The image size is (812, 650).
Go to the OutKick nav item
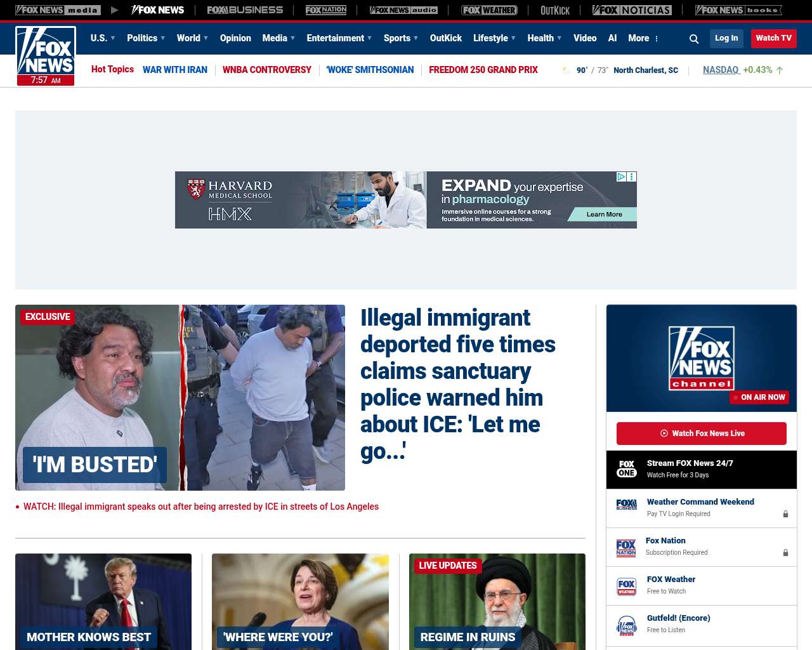point(446,38)
